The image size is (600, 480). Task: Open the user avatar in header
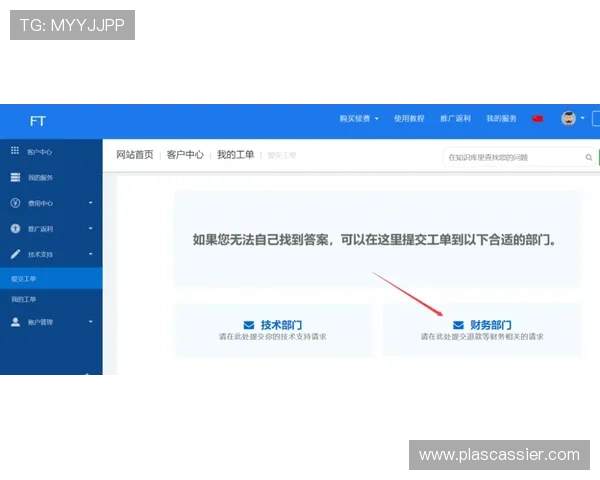[x=569, y=119]
